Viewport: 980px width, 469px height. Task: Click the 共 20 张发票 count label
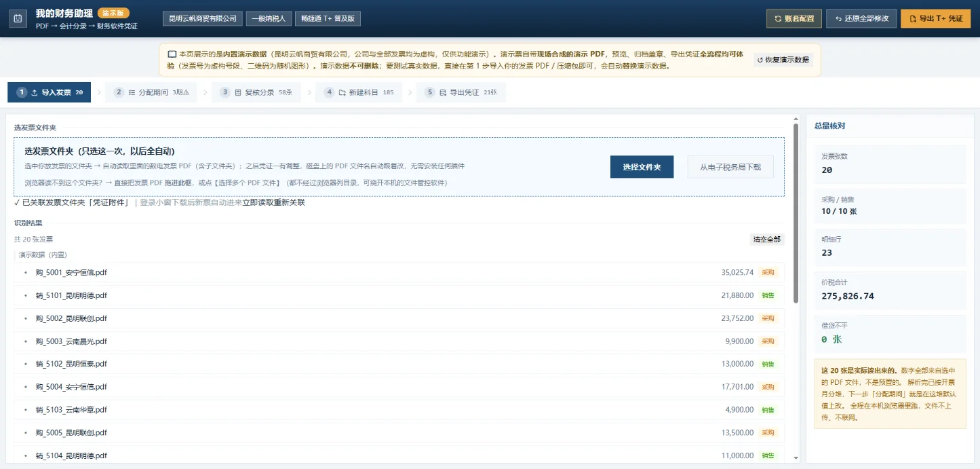(33, 239)
